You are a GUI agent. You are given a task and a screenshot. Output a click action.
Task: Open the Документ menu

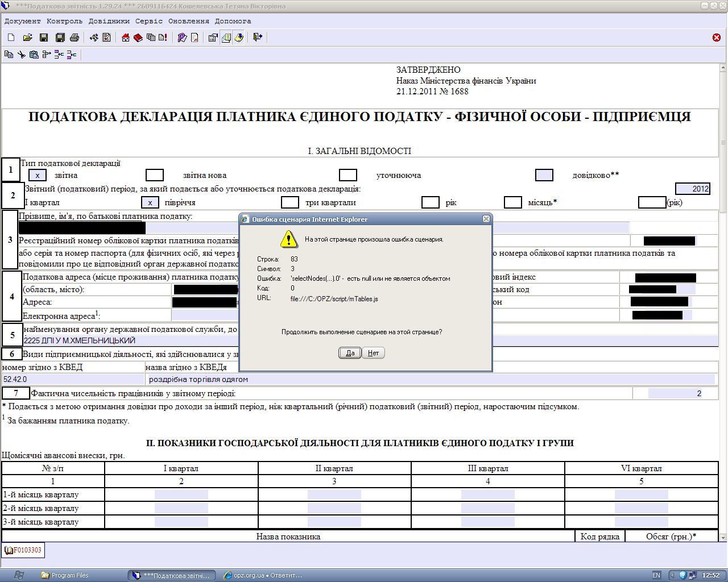point(23,21)
